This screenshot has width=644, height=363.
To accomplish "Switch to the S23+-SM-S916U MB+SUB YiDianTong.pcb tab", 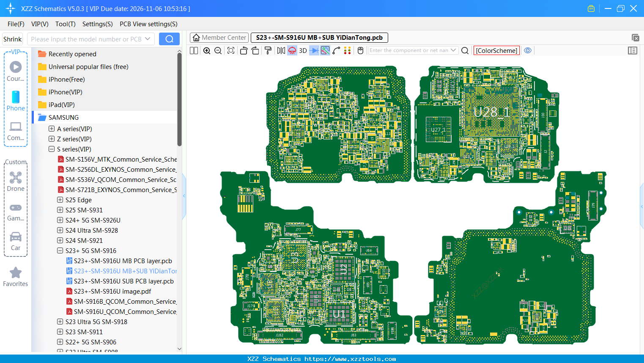I will [x=319, y=37].
